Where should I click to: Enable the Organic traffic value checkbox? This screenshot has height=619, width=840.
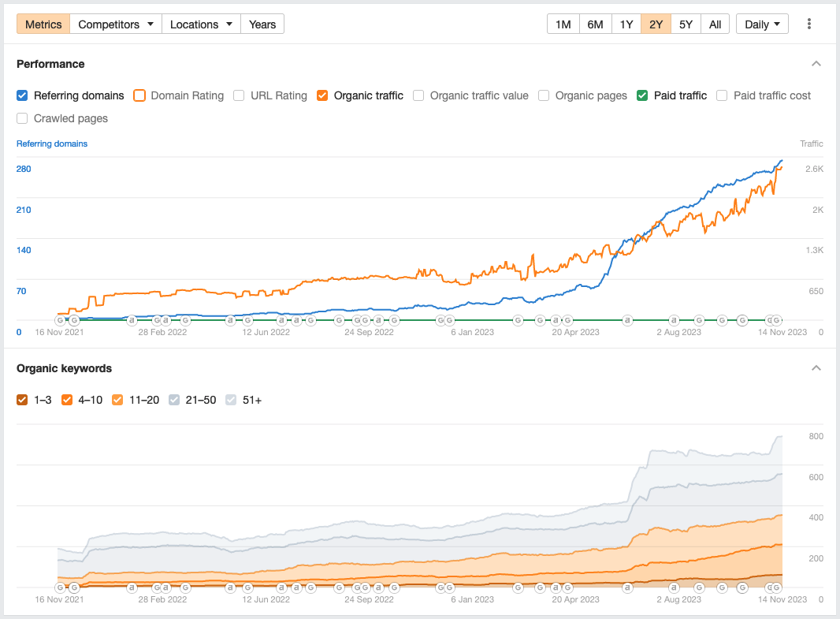point(418,95)
